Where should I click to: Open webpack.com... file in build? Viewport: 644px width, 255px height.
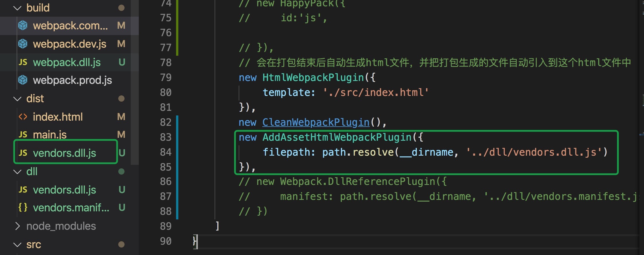(70, 26)
